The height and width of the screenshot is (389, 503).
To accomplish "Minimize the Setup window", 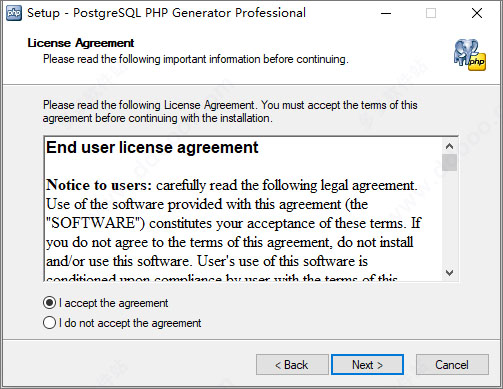I will point(386,13).
